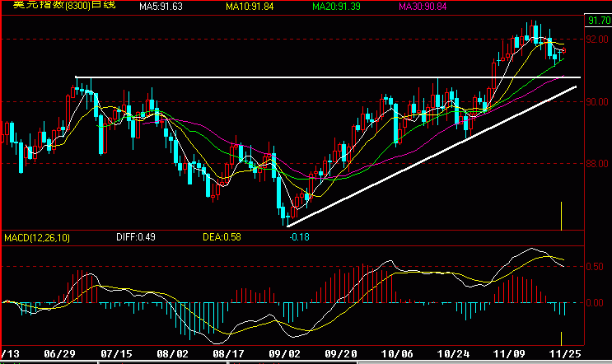The image size is (612, 364).
Task: Click the DEA:0.58 value
Action: coord(222,237)
